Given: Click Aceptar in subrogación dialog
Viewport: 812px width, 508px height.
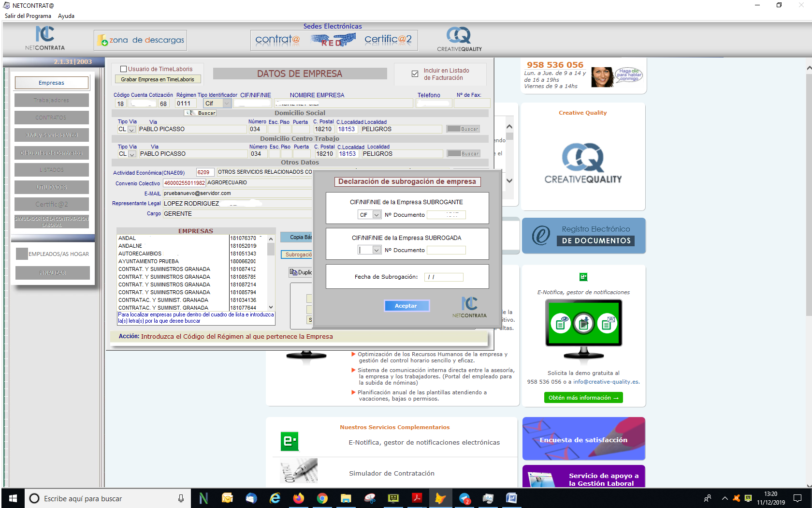Looking at the screenshot, I should point(406,306).
